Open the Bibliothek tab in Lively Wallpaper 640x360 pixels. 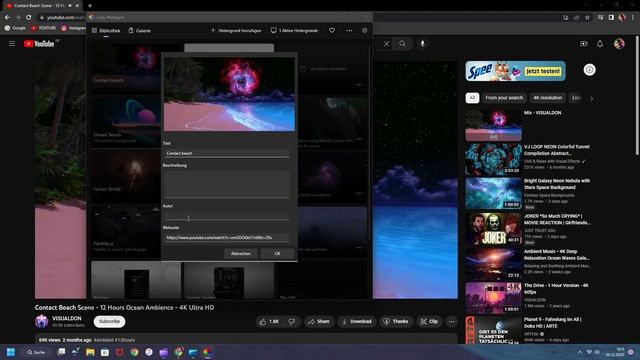click(106, 31)
